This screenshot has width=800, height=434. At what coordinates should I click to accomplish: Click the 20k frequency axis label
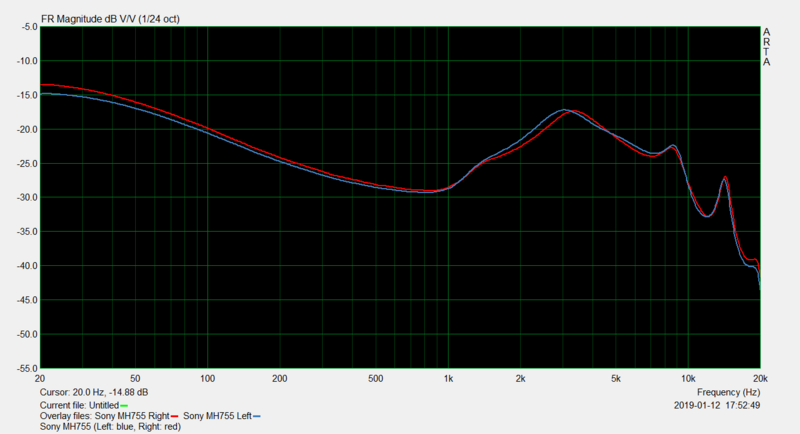760,378
